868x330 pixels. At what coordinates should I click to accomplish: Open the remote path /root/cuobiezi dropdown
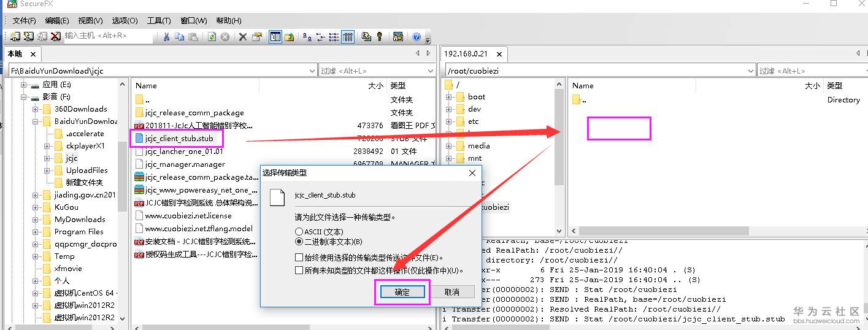(750, 71)
